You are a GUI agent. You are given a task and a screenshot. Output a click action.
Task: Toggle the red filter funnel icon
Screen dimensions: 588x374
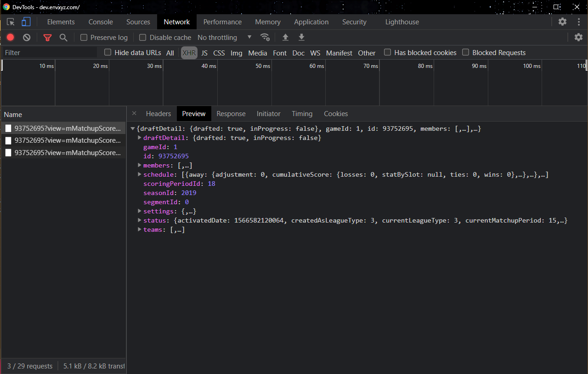(47, 38)
